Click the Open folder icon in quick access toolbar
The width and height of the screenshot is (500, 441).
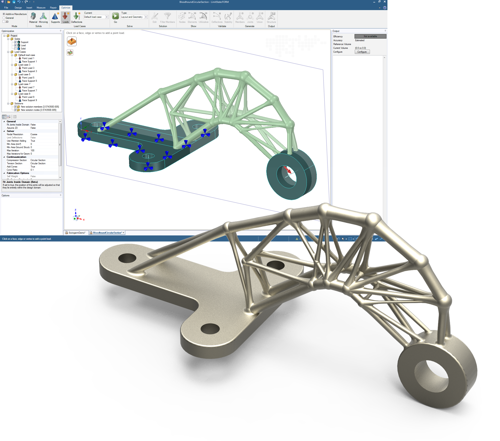click(8, 2)
